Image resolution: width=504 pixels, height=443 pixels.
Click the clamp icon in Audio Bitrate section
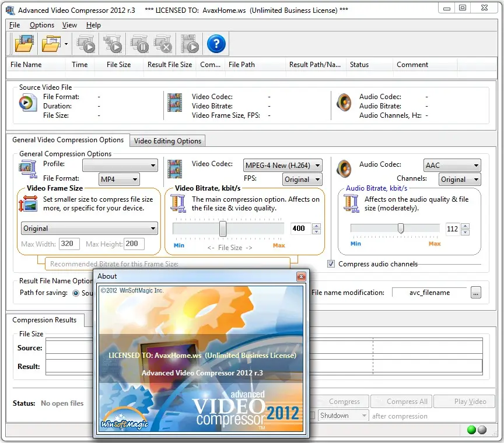point(351,203)
